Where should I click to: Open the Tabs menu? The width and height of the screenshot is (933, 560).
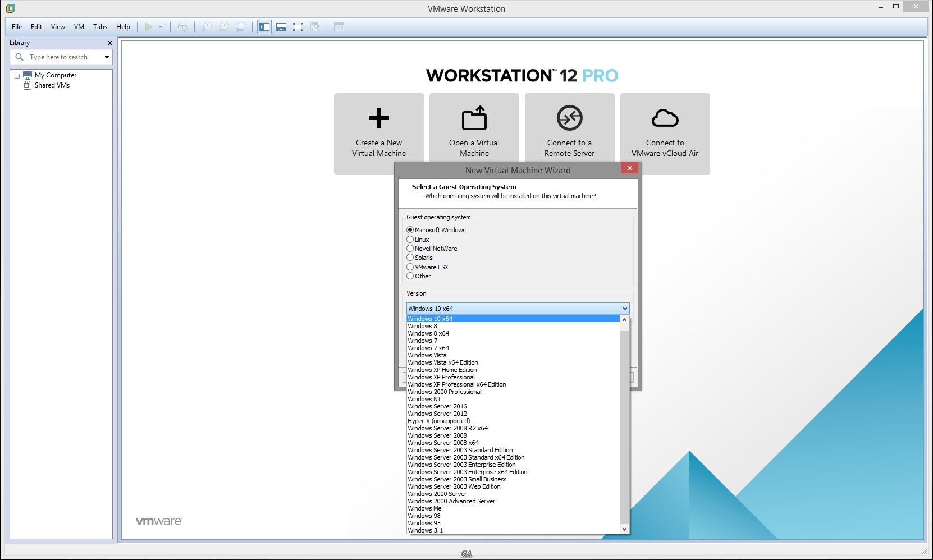coord(100,27)
